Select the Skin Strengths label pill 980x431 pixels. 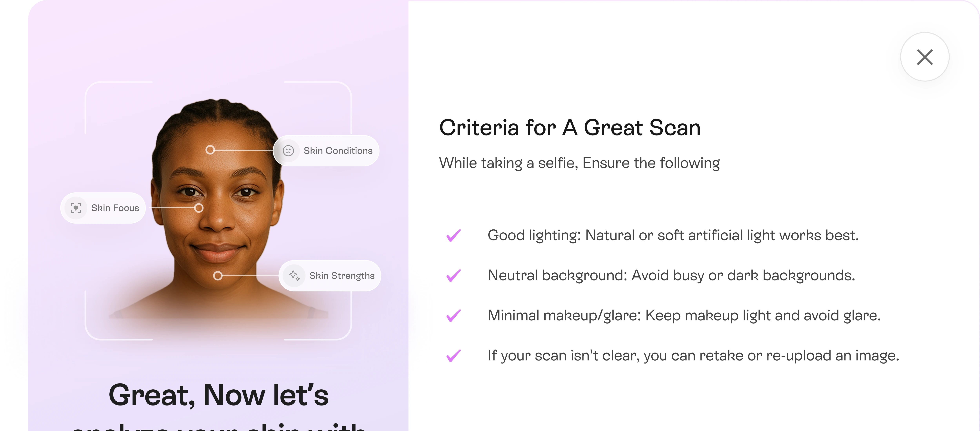[330, 275]
